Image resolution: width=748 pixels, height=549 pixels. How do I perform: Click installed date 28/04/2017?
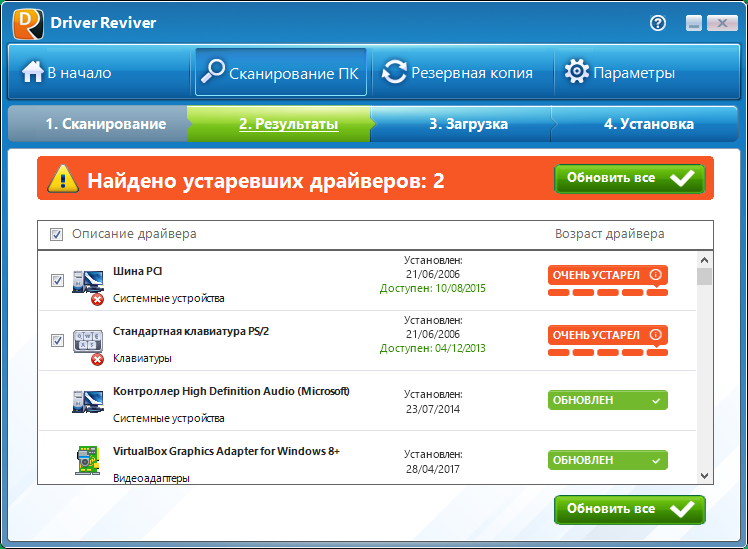[433, 469]
